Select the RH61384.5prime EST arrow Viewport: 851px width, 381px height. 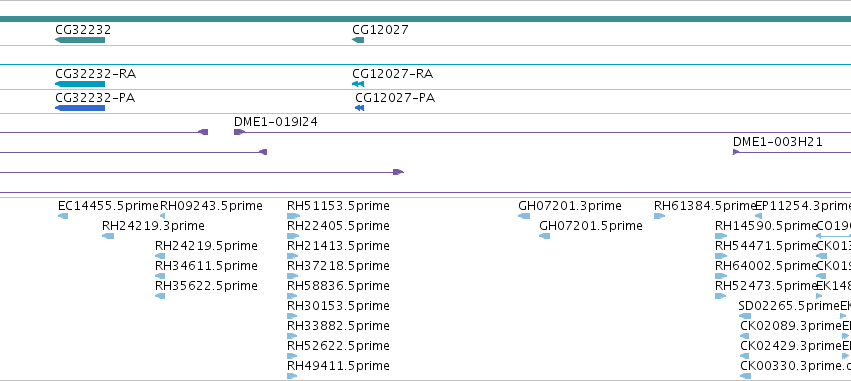tap(659, 216)
